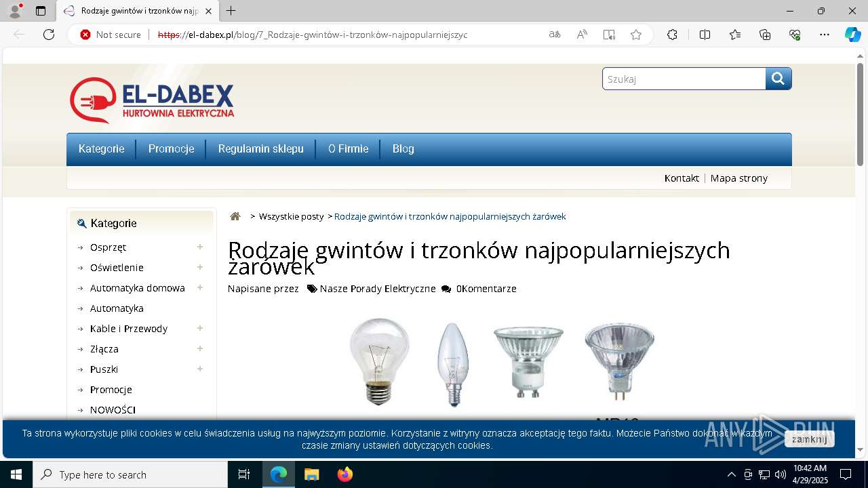Viewport: 868px width, 488px height.
Task: Open File Explorer from taskbar
Action: coord(311,474)
